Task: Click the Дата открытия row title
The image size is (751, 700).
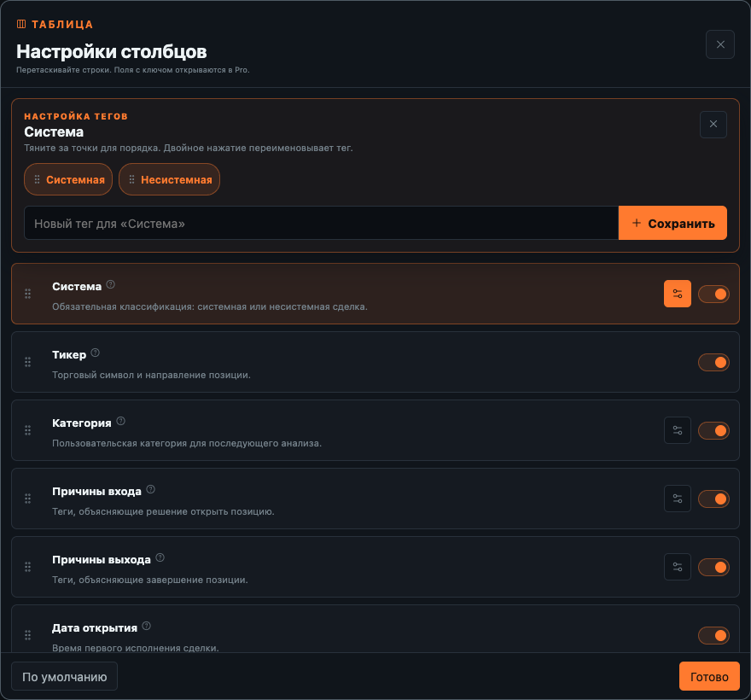Action: point(95,628)
